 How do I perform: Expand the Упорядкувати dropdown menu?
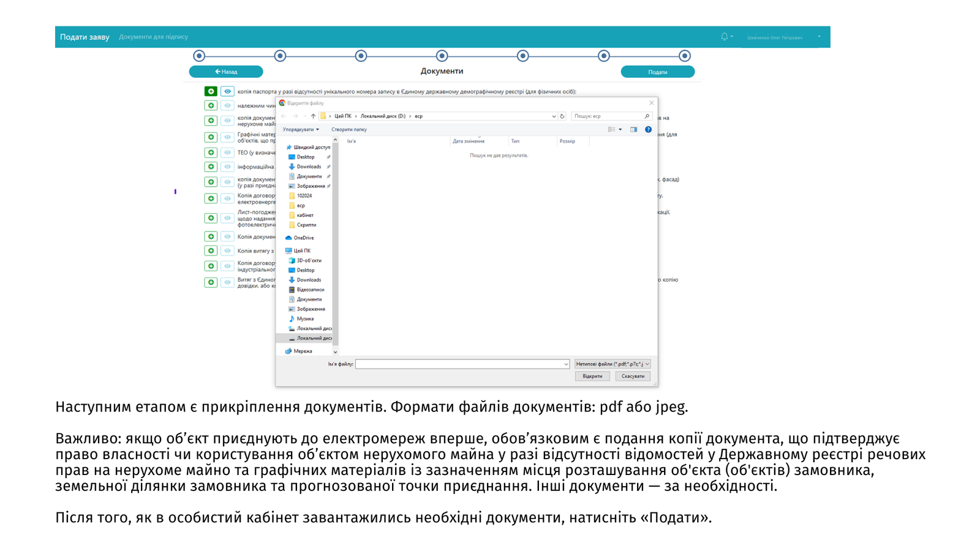301,130
